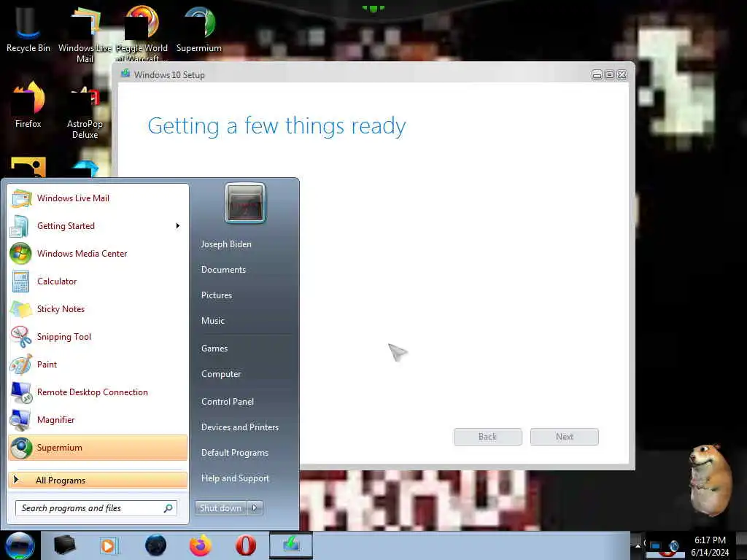747x560 pixels.
Task: Open Default Programs
Action: pyautogui.click(x=234, y=452)
